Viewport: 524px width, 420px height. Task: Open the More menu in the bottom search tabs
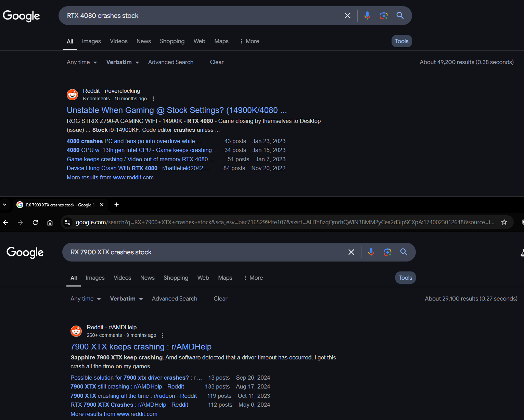253,278
